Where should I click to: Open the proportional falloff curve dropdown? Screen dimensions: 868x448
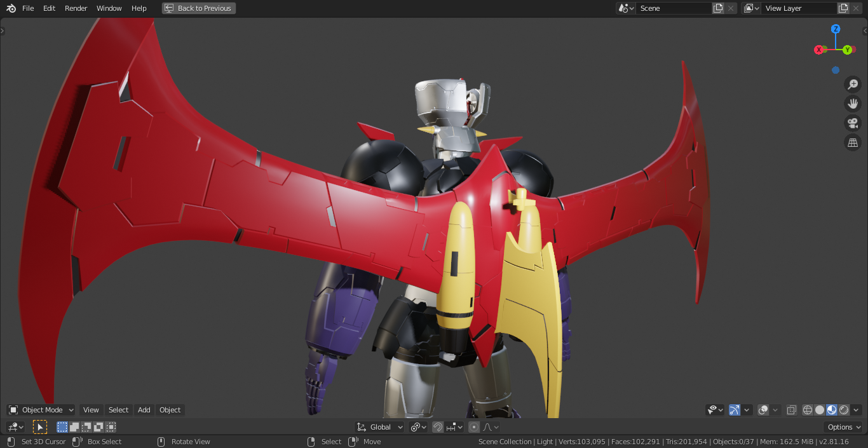[491, 427]
